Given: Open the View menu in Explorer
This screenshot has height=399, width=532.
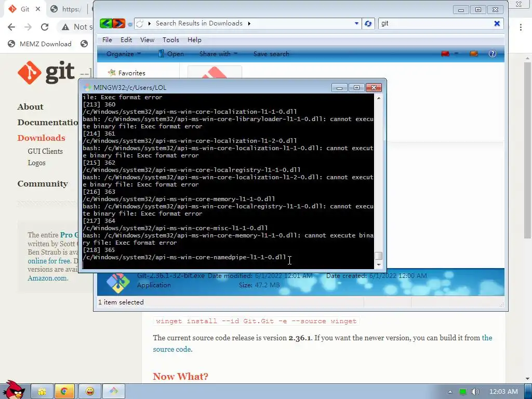Looking at the screenshot, I should click(147, 39).
